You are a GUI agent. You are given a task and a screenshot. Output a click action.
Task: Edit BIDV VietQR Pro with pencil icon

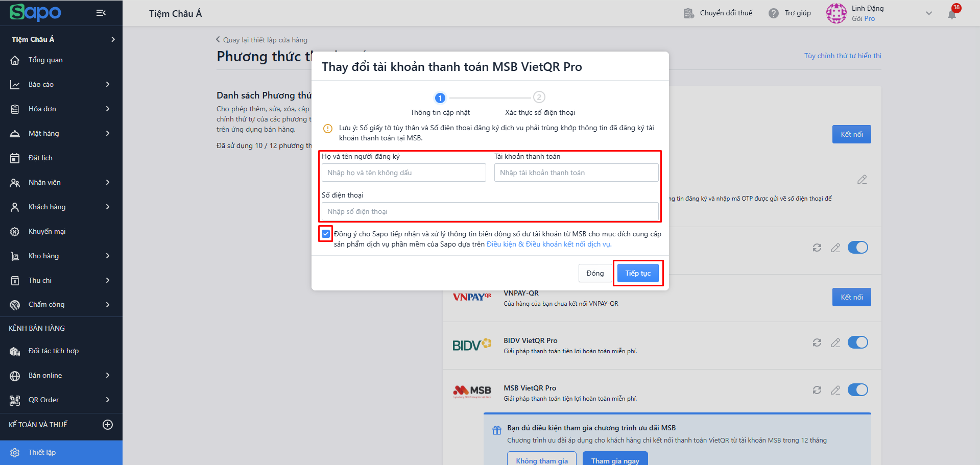click(x=835, y=342)
